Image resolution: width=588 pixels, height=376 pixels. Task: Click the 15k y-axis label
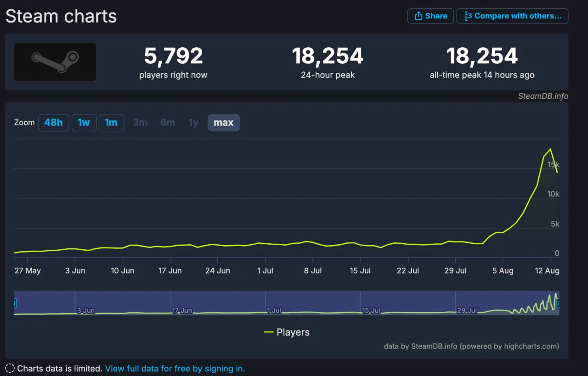(x=553, y=165)
